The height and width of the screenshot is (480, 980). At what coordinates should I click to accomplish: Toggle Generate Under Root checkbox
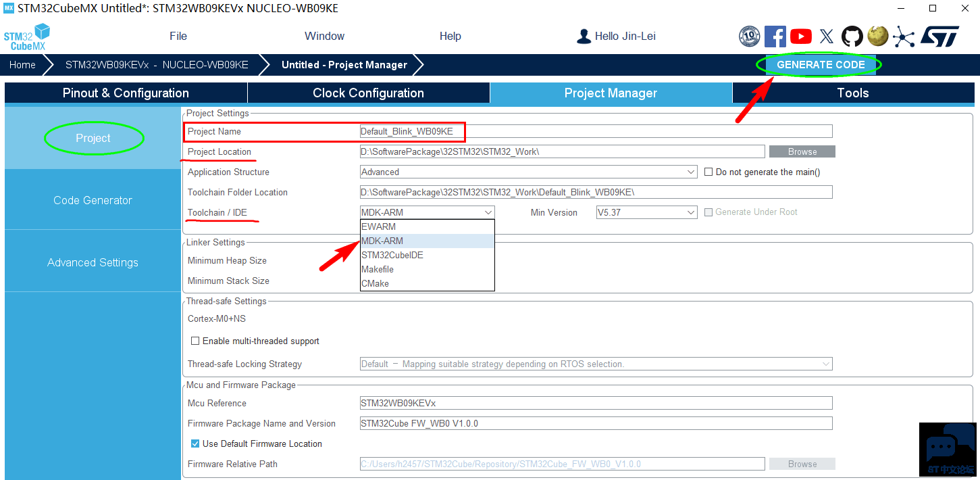708,212
